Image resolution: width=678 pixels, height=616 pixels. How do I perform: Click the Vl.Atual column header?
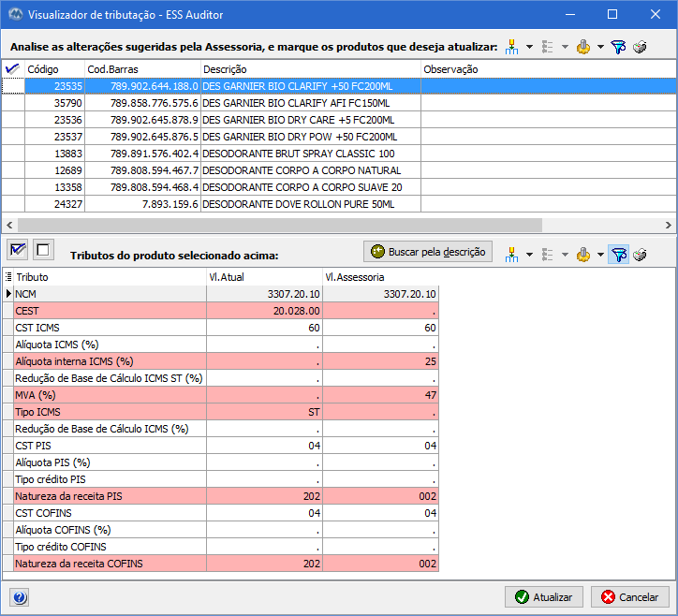265,277
